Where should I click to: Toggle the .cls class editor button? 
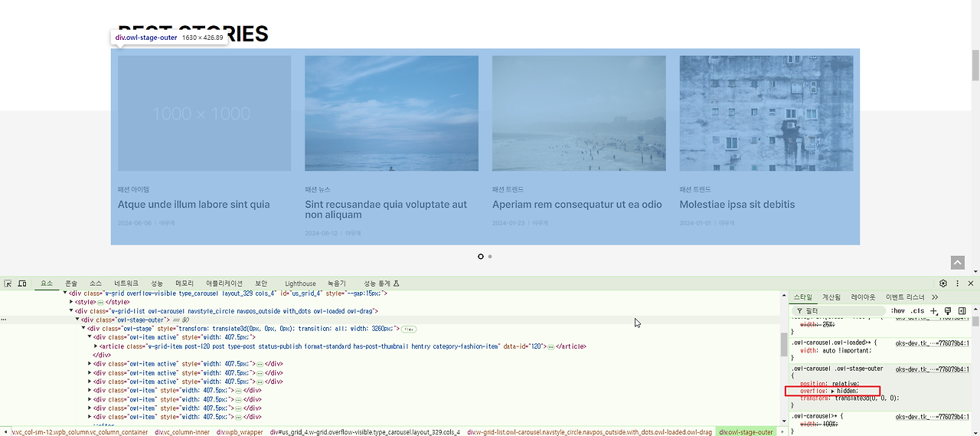pos(917,311)
